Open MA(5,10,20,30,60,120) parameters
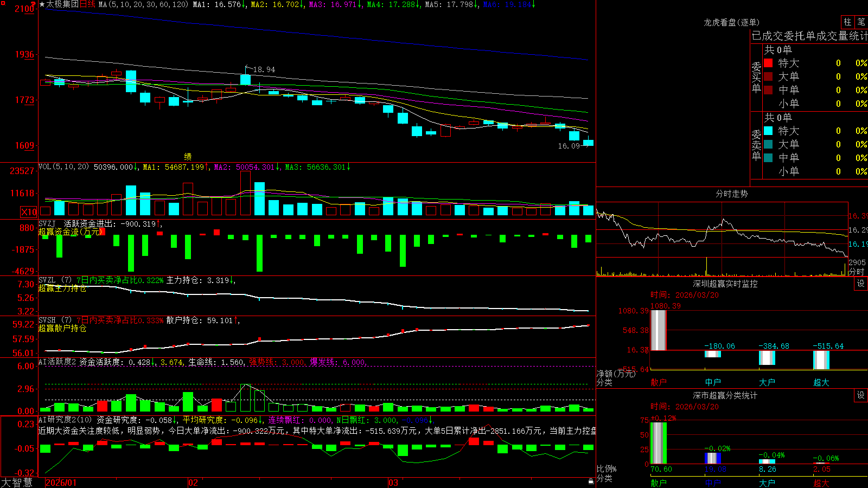The width and height of the screenshot is (868, 488). [x=143, y=4]
